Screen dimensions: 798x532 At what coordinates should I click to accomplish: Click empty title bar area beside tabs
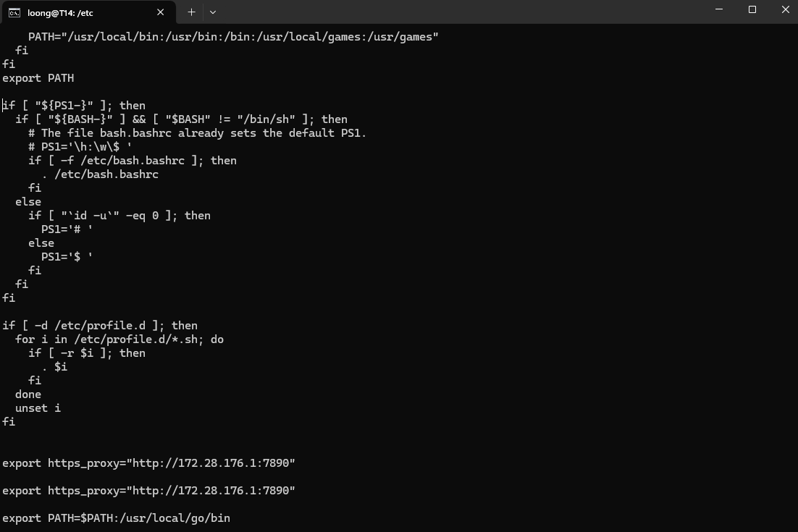pyautogui.click(x=458, y=12)
